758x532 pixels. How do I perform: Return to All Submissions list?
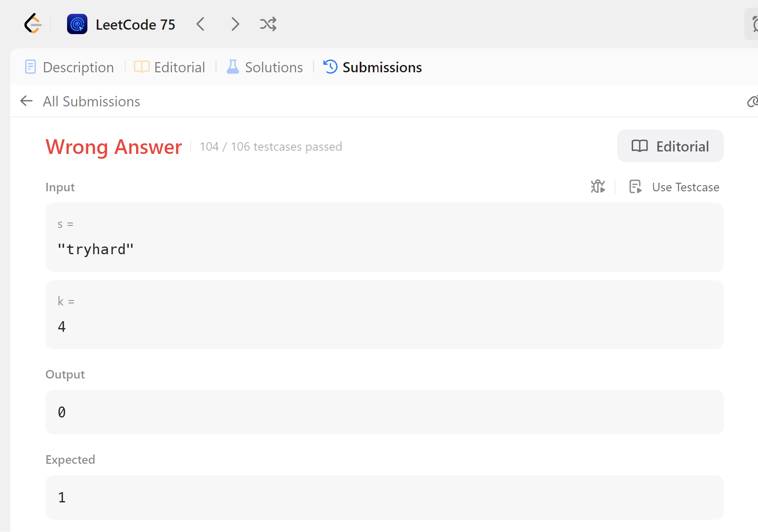click(91, 101)
